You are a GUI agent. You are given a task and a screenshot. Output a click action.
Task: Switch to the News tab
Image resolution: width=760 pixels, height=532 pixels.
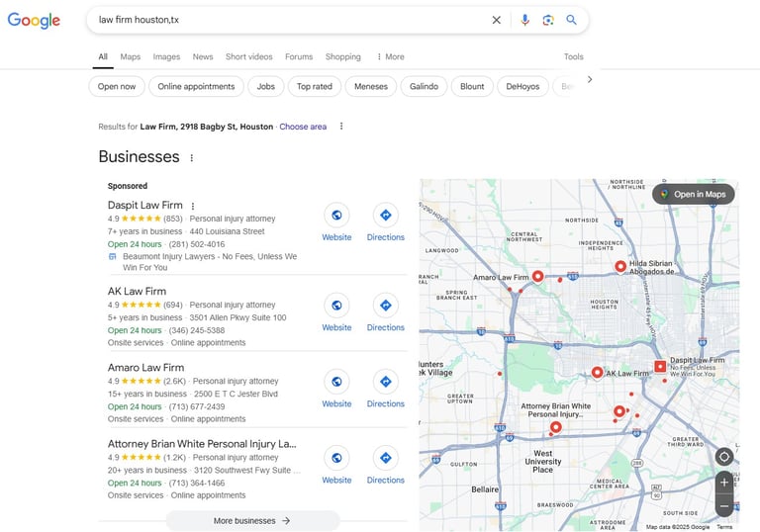pos(203,56)
